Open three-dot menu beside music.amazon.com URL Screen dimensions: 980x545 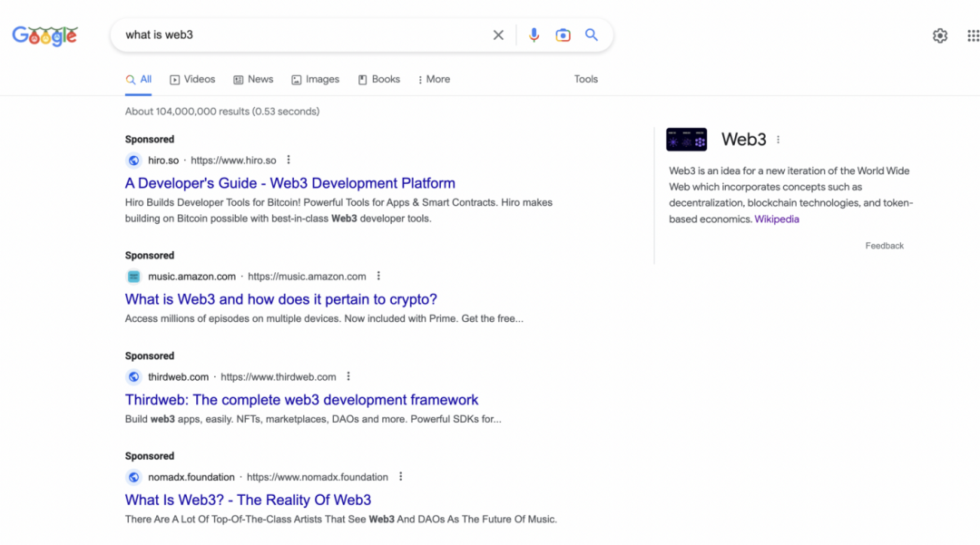point(378,277)
